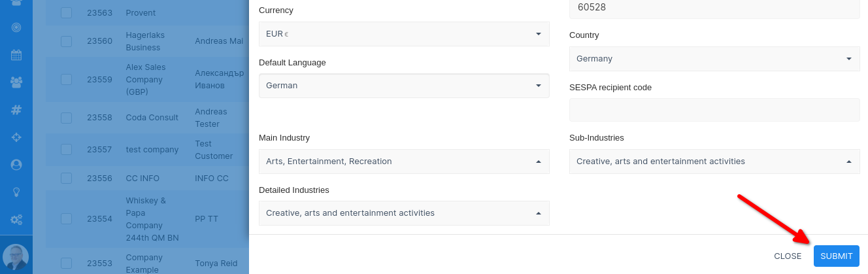The height and width of the screenshot is (274, 868).
Task: Click the target icon in sidebar
Action: [16, 27]
